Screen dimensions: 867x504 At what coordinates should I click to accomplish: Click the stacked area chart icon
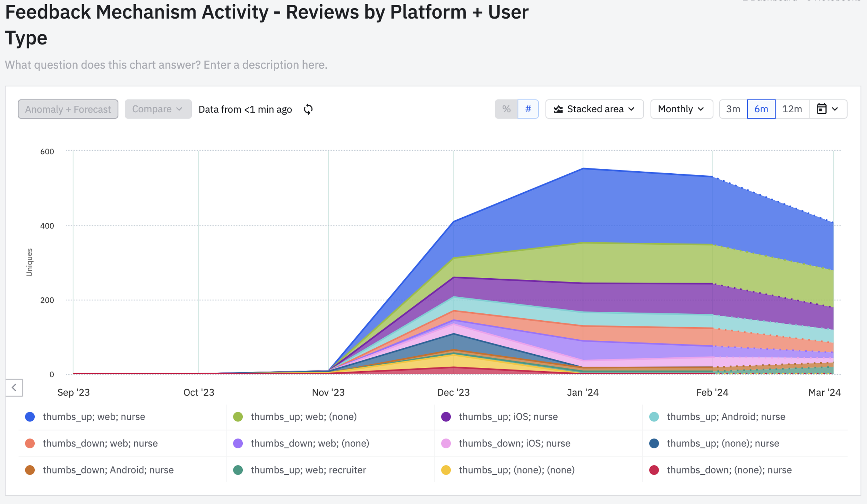(558, 109)
